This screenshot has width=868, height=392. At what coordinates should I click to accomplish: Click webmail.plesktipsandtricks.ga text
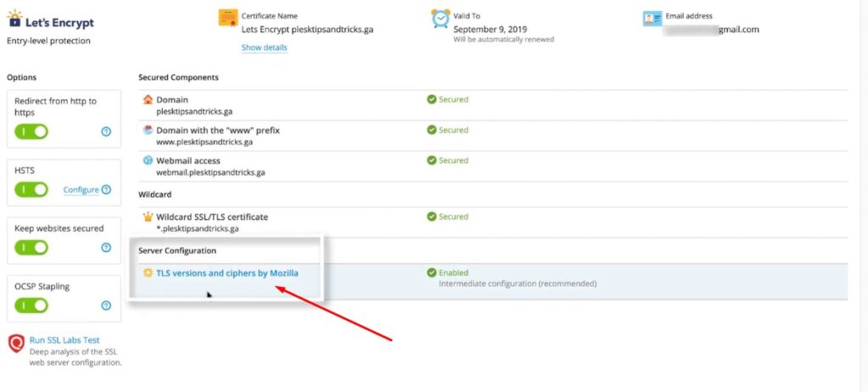(x=211, y=173)
